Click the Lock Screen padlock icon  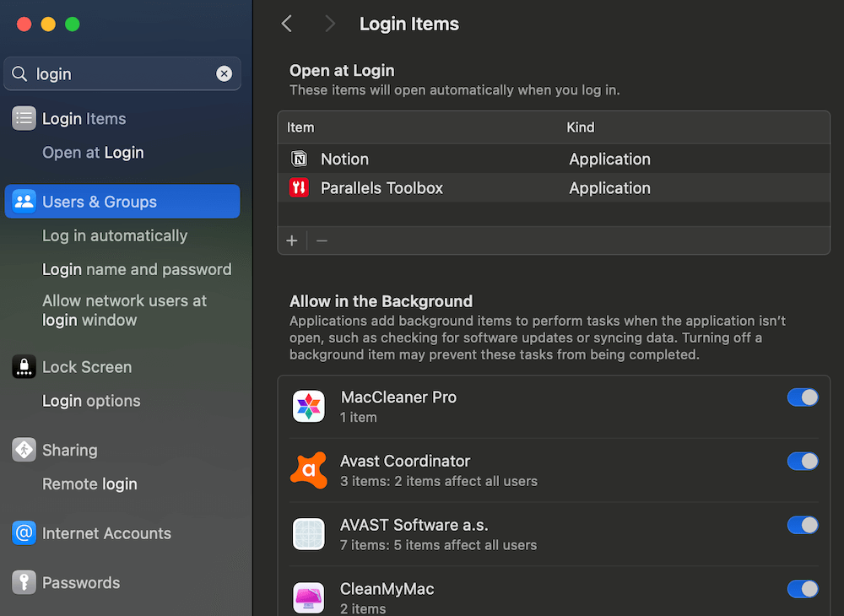pos(24,366)
